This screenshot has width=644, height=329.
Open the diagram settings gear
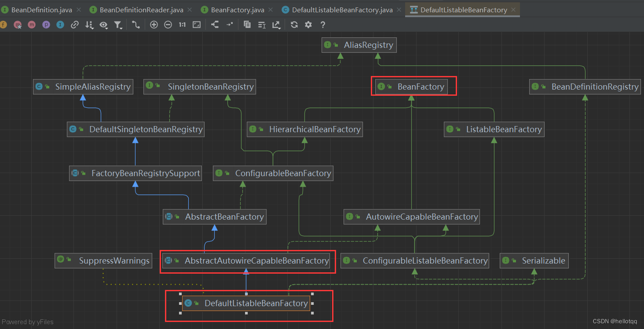308,25
